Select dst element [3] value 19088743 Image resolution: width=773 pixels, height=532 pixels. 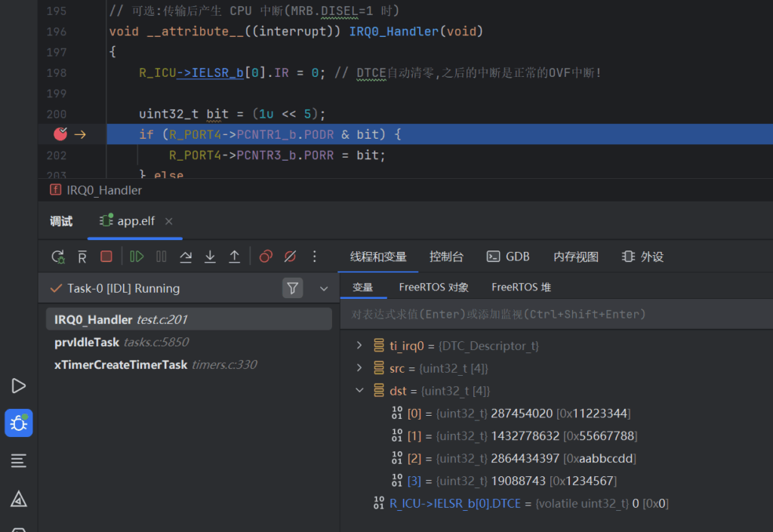(556, 481)
